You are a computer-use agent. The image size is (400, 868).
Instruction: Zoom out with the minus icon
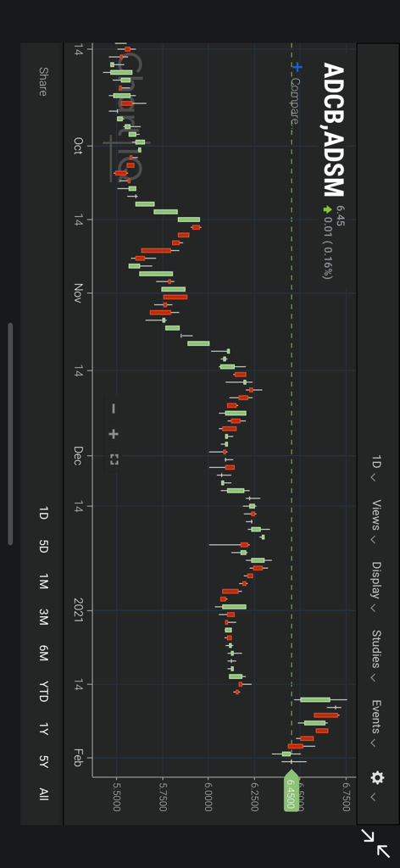tap(114, 409)
